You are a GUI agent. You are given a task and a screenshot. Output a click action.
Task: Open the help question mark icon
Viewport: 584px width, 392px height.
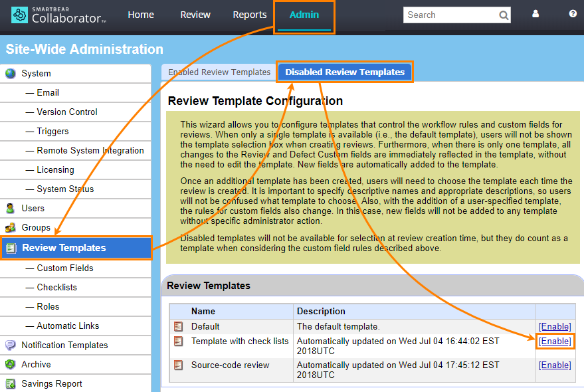pyautogui.click(x=574, y=13)
